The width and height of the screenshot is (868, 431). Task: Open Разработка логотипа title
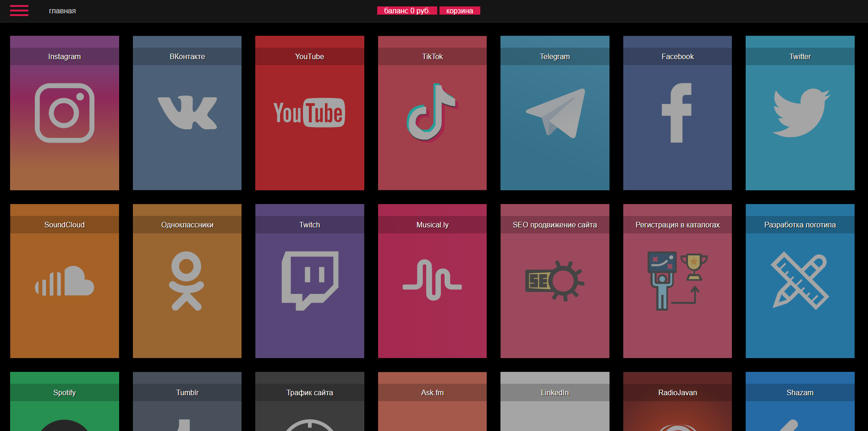coord(800,225)
